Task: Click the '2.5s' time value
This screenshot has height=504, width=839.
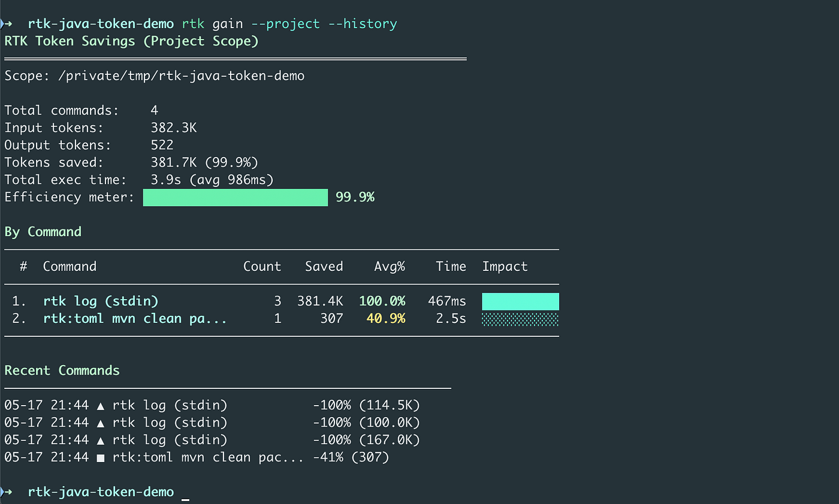Action: click(x=451, y=319)
